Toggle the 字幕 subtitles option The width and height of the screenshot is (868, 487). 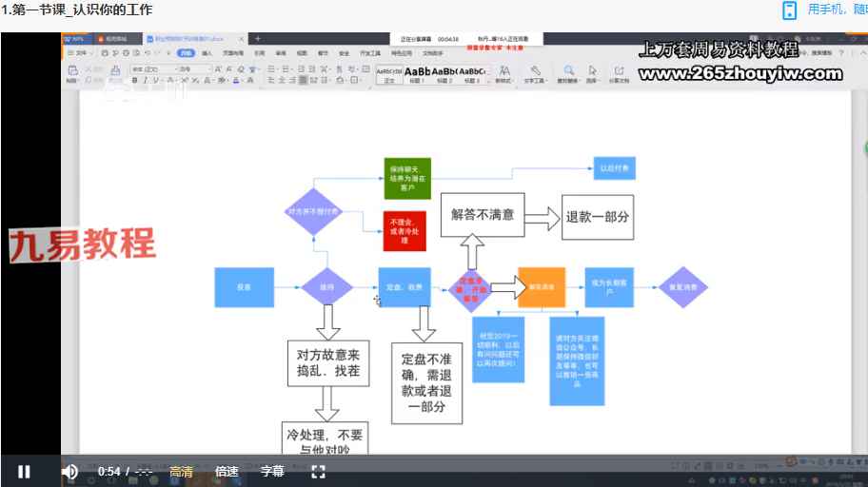(x=272, y=471)
